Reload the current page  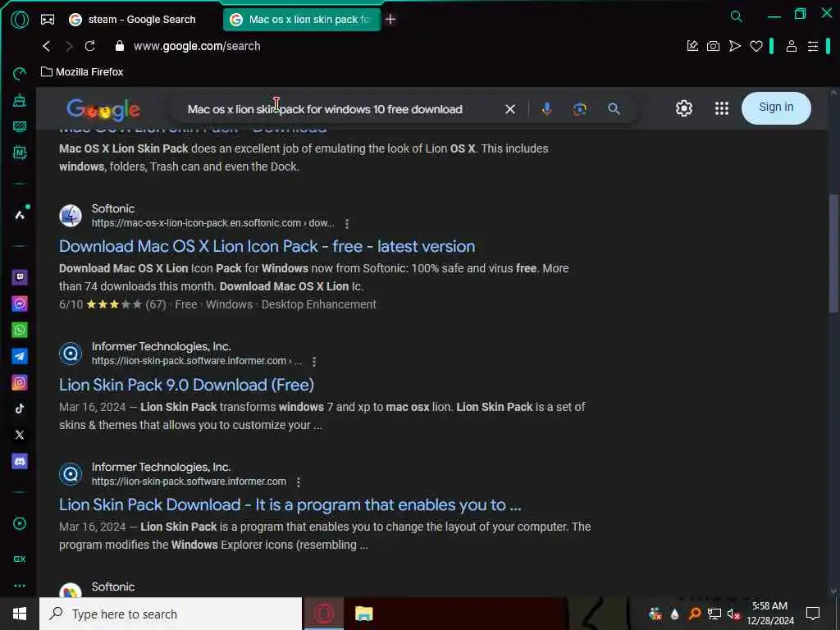tap(90, 46)
